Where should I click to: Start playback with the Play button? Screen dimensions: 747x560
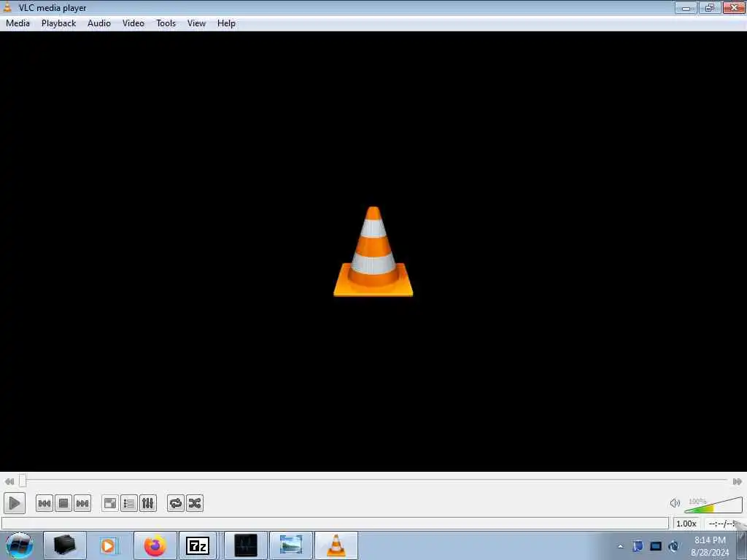[15, 503]
